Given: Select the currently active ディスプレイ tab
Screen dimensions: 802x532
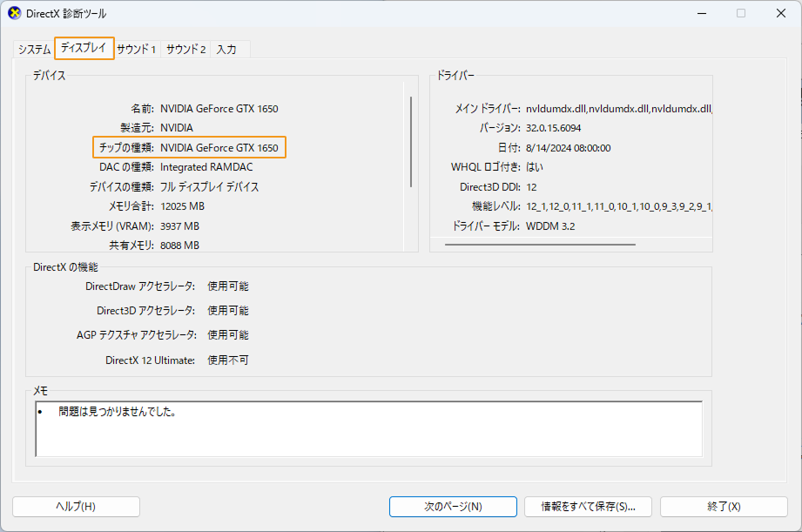Looking at the screenshot, I should 84,50.
